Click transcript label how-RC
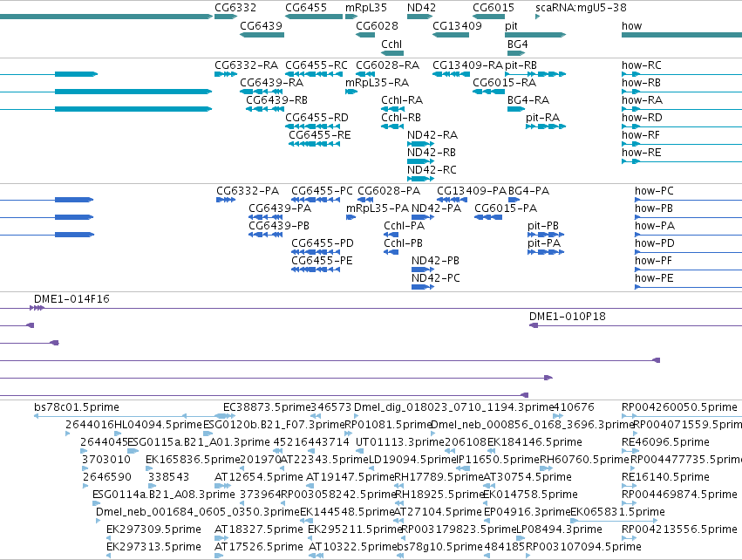The width and height of the screenshot is (742, 560). pos(641,65)
